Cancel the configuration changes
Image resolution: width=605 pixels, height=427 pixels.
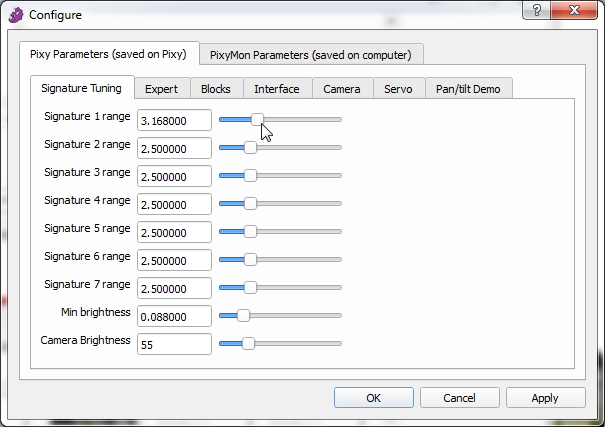(x=459, y=397)
